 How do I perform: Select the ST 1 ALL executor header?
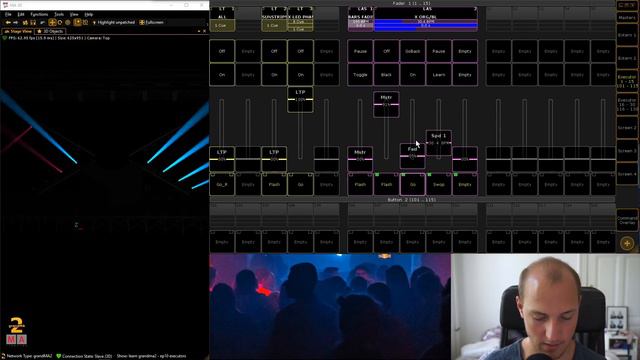(x=222, y=19)
